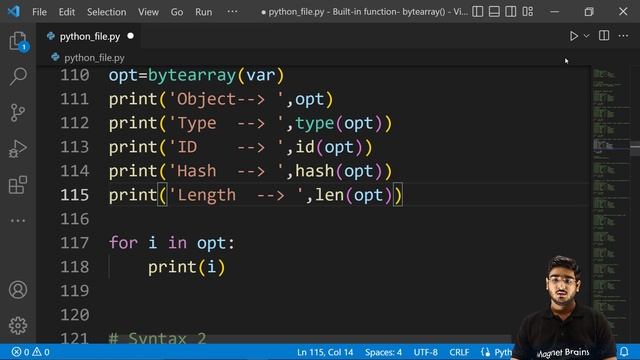Click 'print(i)' on line 118
Screen dimensions: 640x360
(x=187, y=267)
